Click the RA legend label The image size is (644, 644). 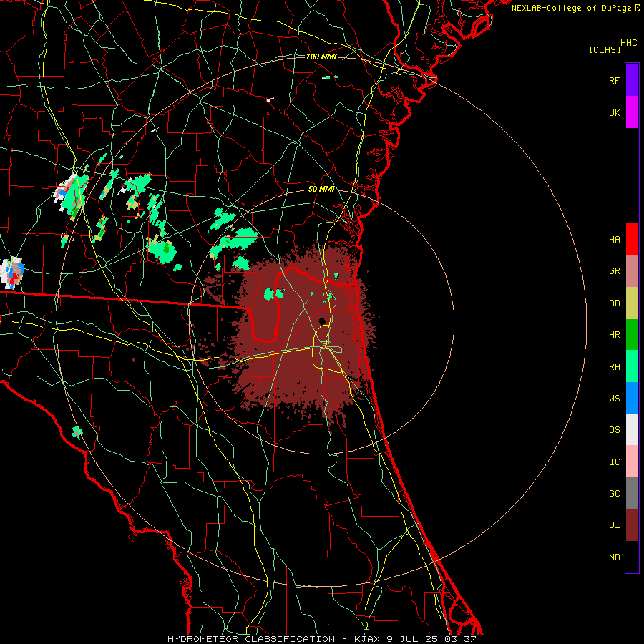click(614, 367)
